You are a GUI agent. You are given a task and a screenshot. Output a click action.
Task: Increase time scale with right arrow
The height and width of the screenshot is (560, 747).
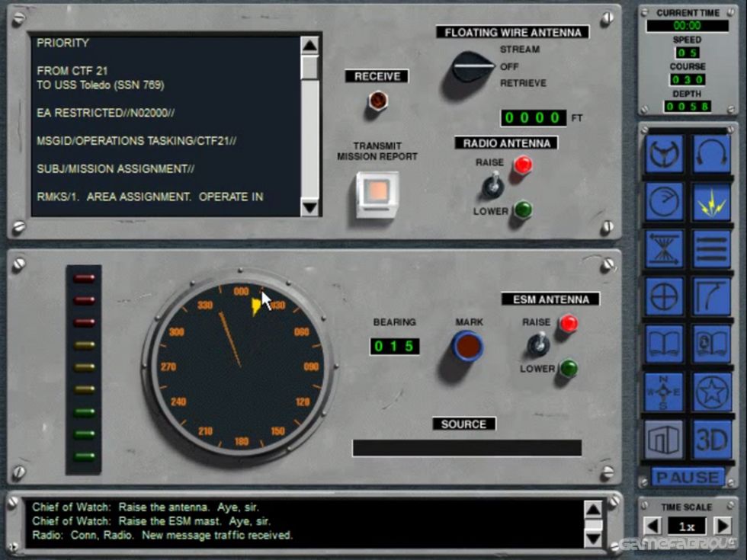point(723,526)
